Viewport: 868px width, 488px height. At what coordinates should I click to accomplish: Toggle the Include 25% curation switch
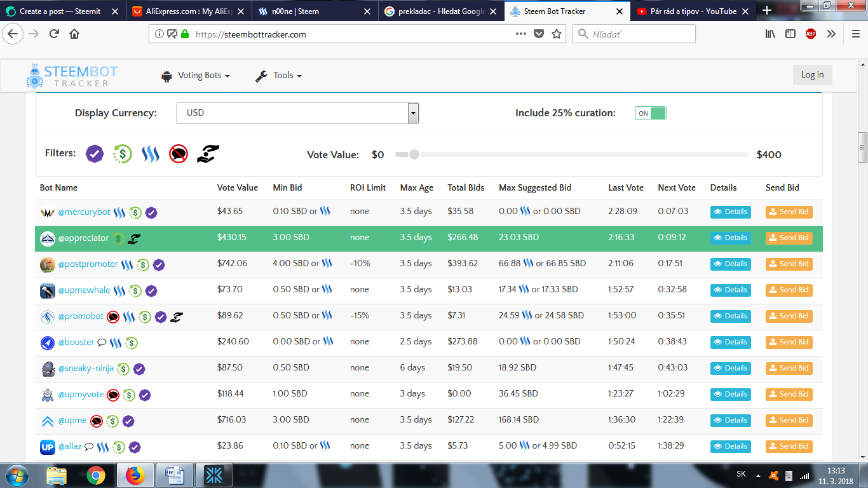coord(651,113)
